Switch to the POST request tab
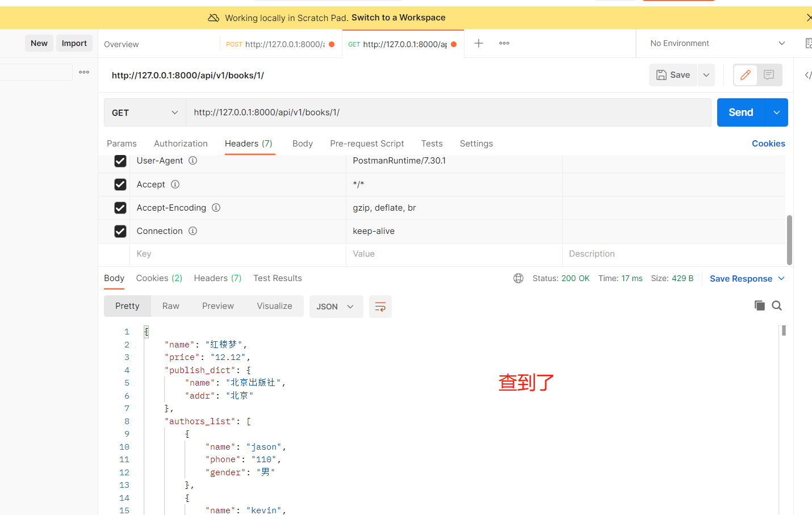 280,44
